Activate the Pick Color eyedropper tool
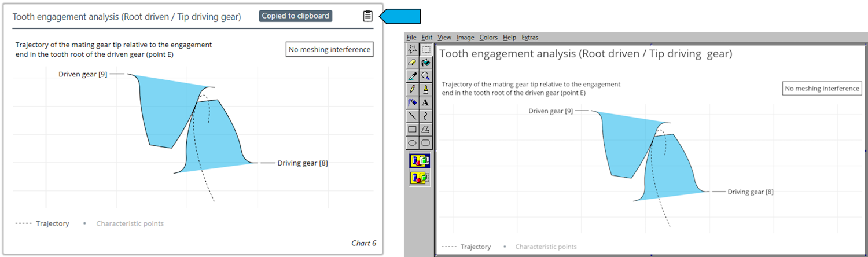Image resolution: width=868 pixels, height=257 pixels. (413, 76)
